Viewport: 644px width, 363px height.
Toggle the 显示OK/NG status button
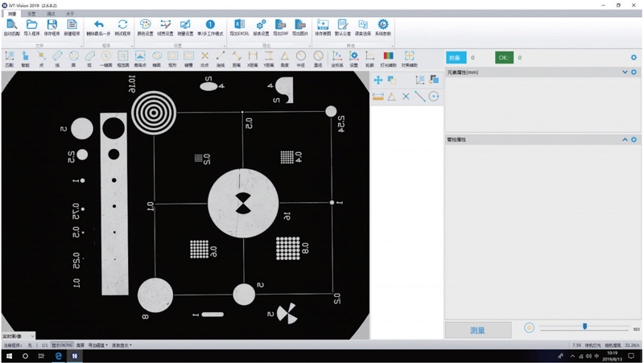(x=62, y=345)
